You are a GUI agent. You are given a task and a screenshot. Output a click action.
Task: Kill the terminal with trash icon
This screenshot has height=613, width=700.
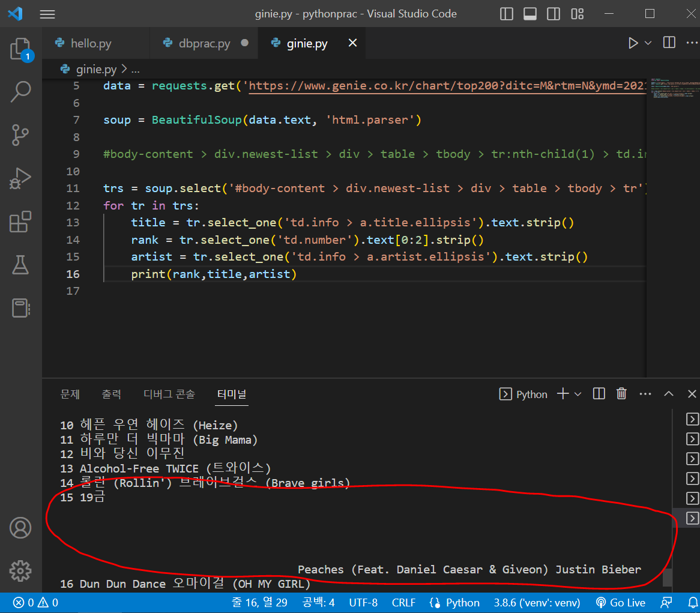coord(621,394)
